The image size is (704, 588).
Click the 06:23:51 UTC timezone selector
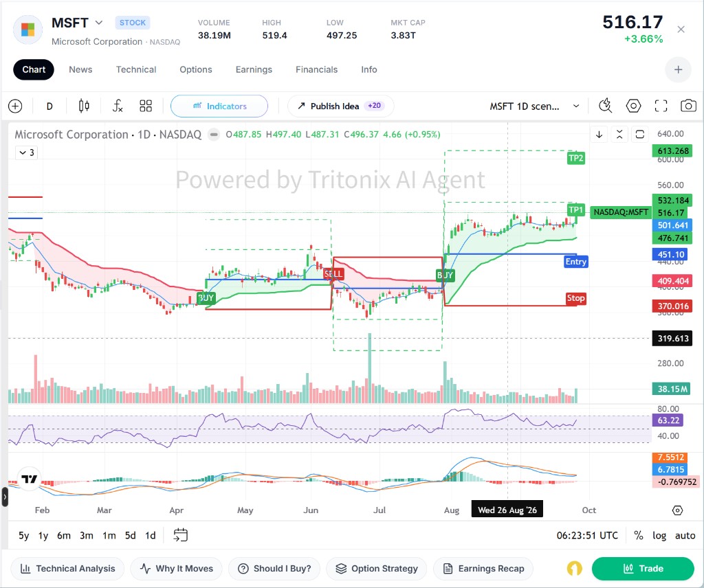[x=587, y=536]
